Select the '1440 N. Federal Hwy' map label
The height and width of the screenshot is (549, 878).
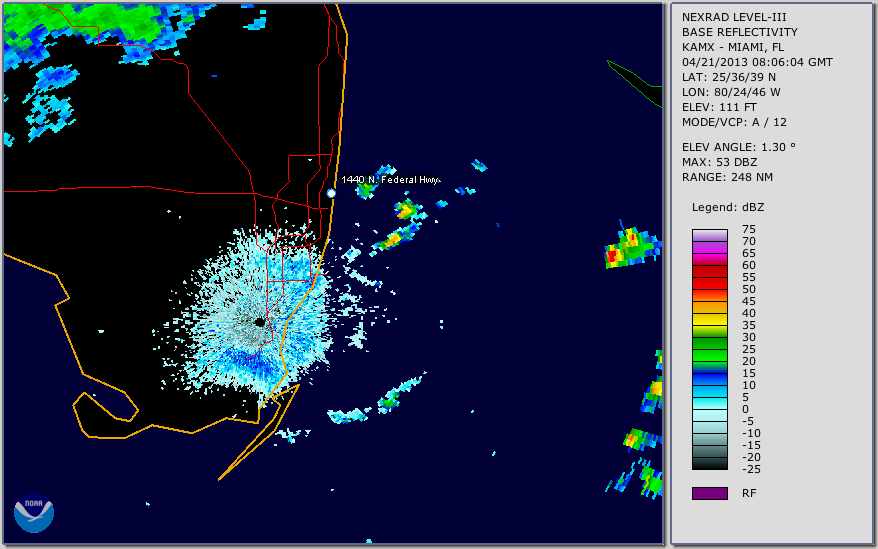coord(390,179)
